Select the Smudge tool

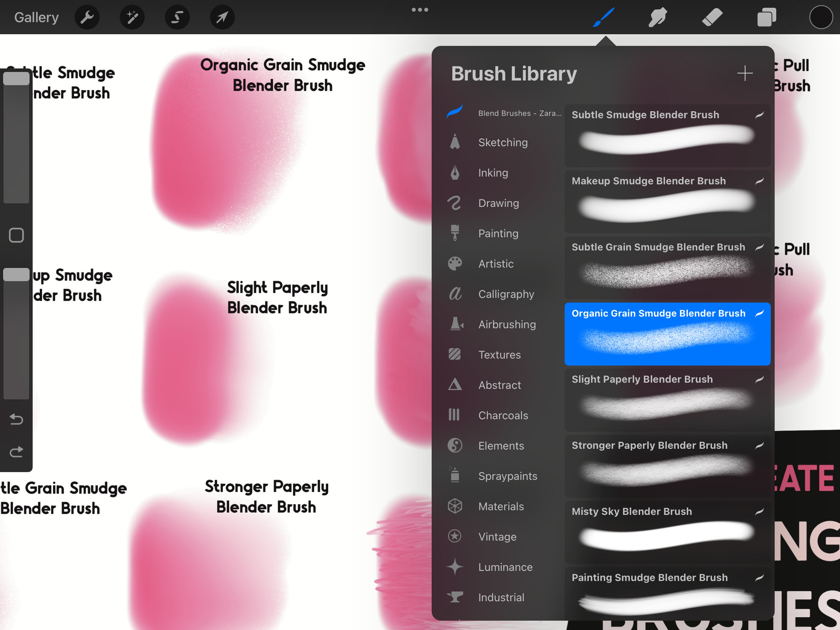point(658,17)
